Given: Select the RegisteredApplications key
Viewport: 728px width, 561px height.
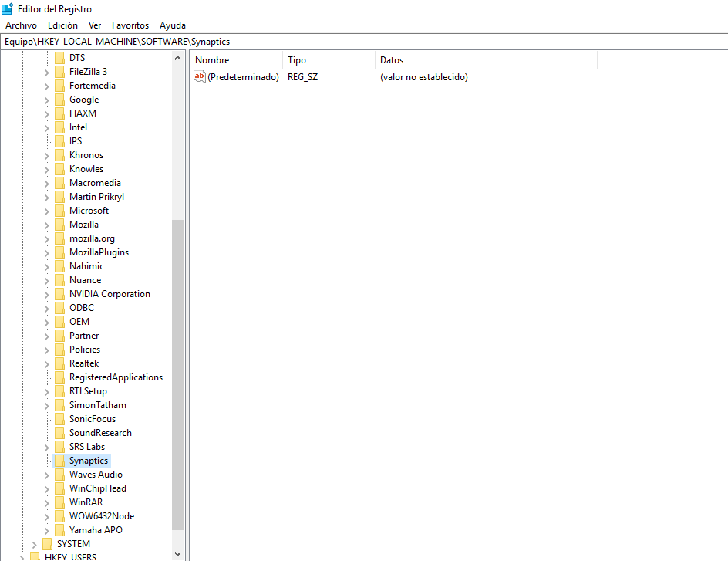Looking at the screenshot, I should point(116,377).
